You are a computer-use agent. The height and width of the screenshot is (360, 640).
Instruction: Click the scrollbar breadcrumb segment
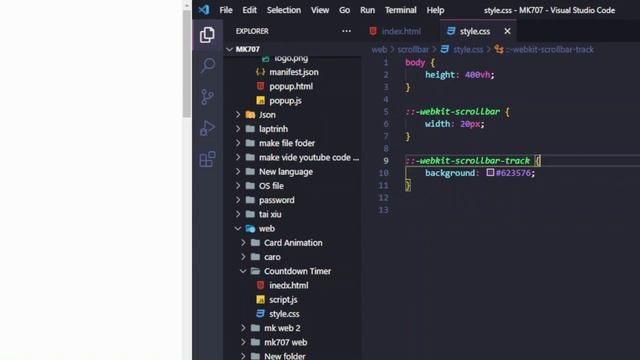[413, 49]
